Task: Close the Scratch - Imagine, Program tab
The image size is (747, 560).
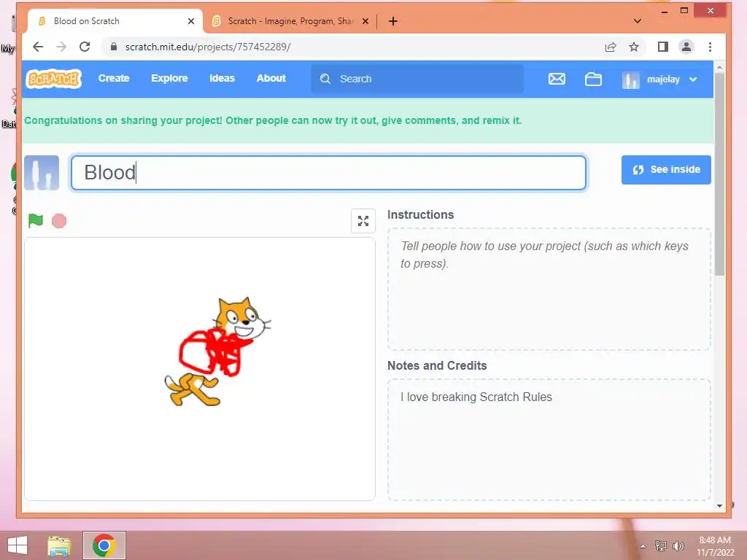Action: pos(365,21)
